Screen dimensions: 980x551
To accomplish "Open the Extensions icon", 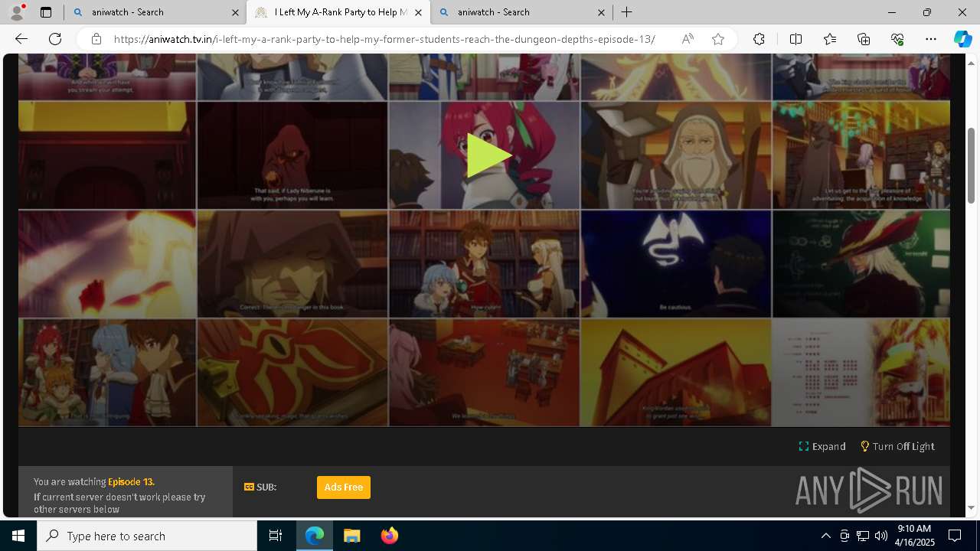I will (x=759, y=39).
